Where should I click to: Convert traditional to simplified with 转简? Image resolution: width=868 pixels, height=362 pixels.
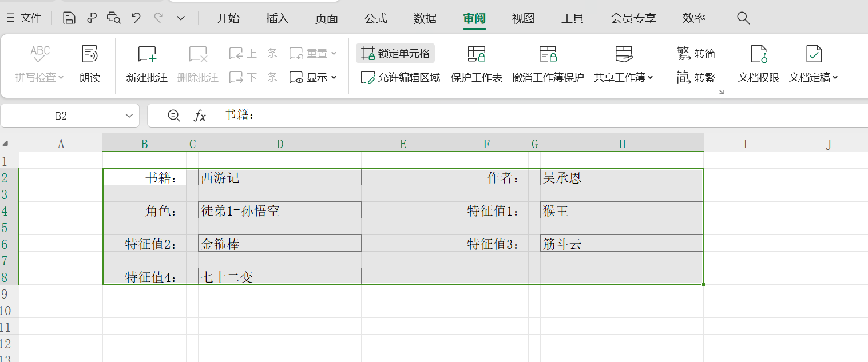696,53
